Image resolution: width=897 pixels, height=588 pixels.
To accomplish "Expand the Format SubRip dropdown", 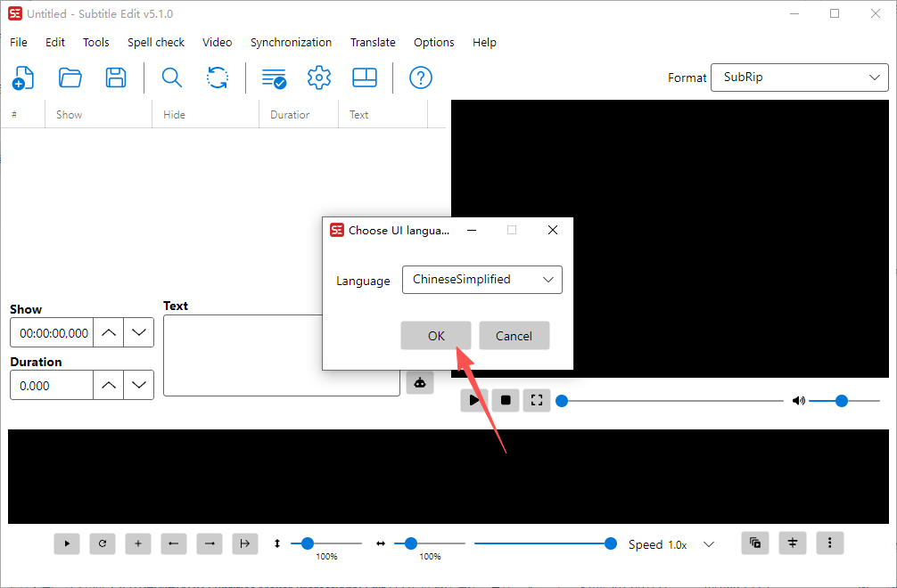I will click(799, 78).
